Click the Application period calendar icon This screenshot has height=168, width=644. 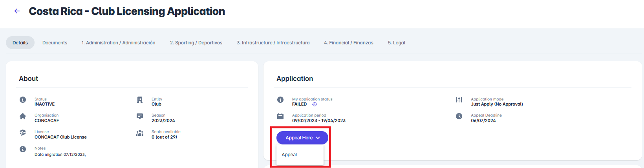coord(280,116)
